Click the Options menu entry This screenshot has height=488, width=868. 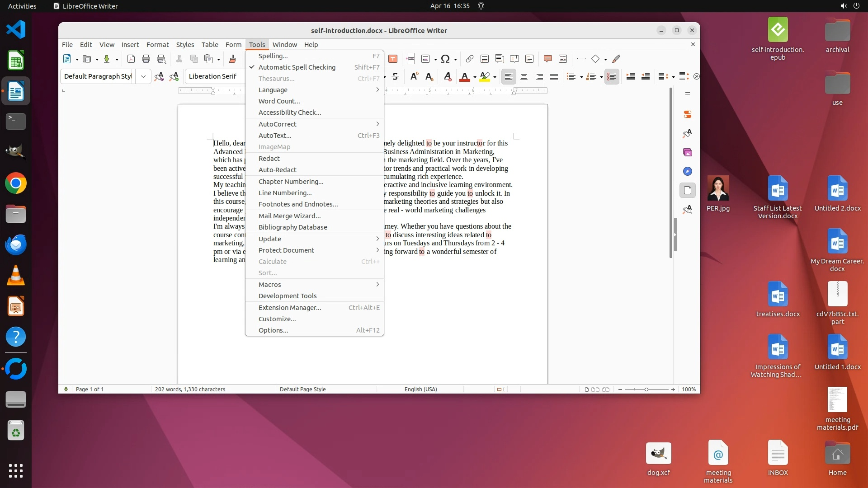click(273, 330)
